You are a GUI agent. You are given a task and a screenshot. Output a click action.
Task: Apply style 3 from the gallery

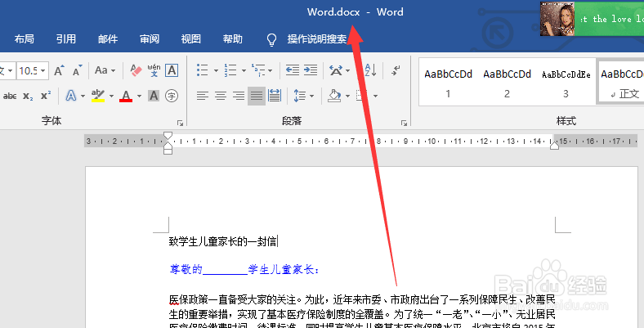(x=566, y=83)
